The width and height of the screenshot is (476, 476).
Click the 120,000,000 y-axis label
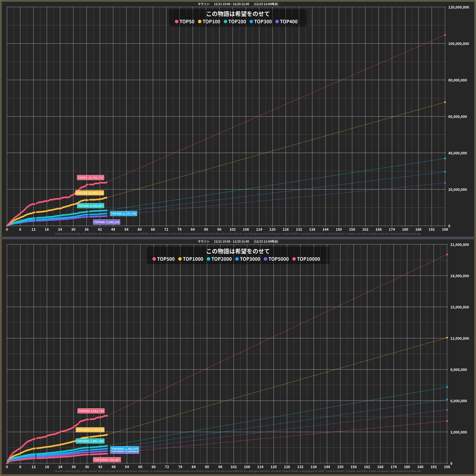tap(458, 7)
